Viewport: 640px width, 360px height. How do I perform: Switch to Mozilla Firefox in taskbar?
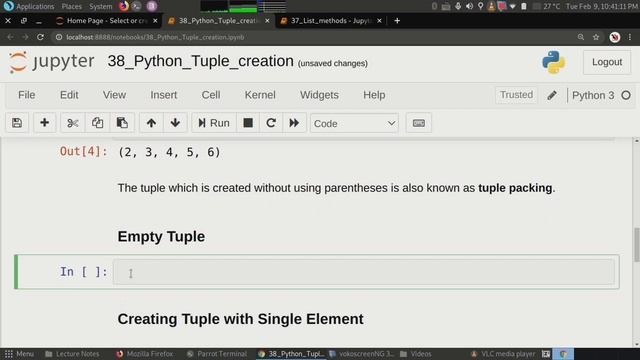144,354
